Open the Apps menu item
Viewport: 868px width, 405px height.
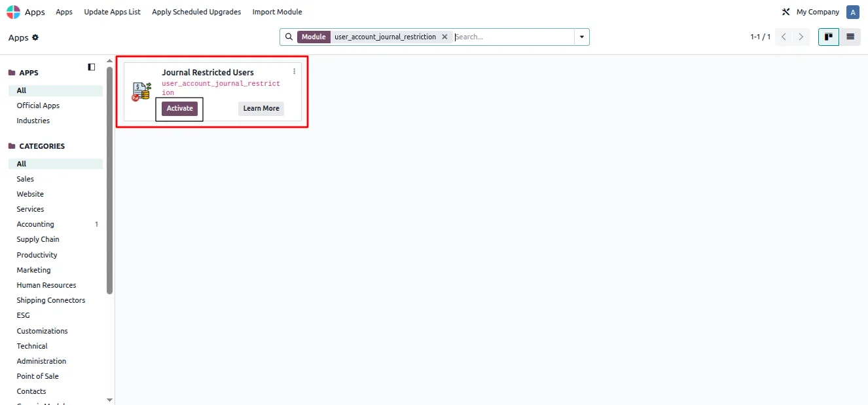64,12
